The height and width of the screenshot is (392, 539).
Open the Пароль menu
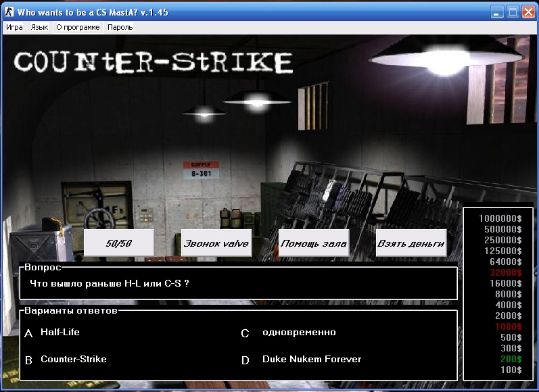click(x=120, y=28)
